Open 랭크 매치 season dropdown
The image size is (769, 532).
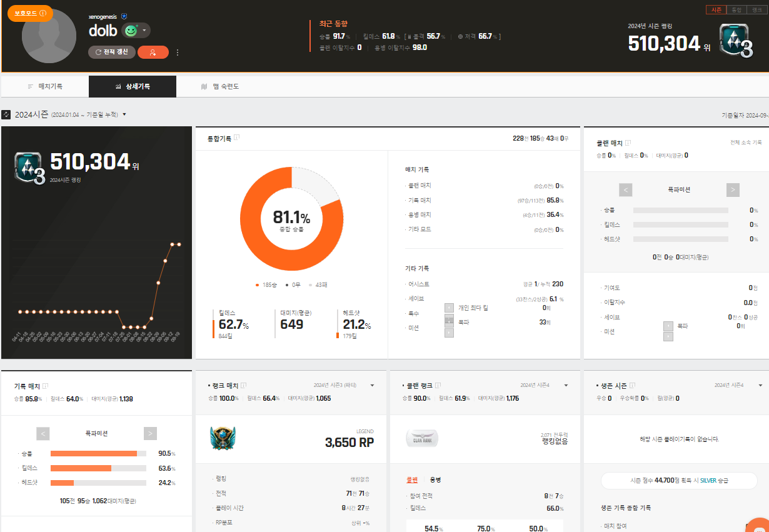point(372,385)
